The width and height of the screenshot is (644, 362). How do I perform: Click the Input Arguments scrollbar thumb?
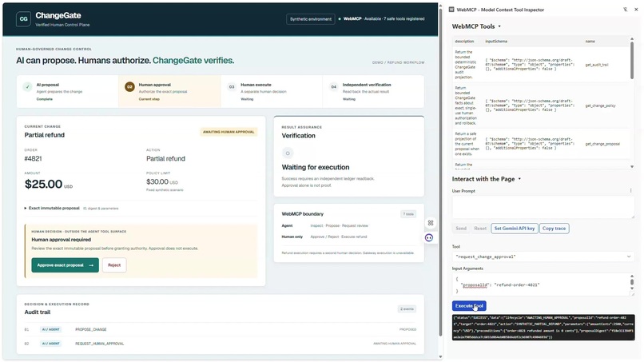click(632, 282)
